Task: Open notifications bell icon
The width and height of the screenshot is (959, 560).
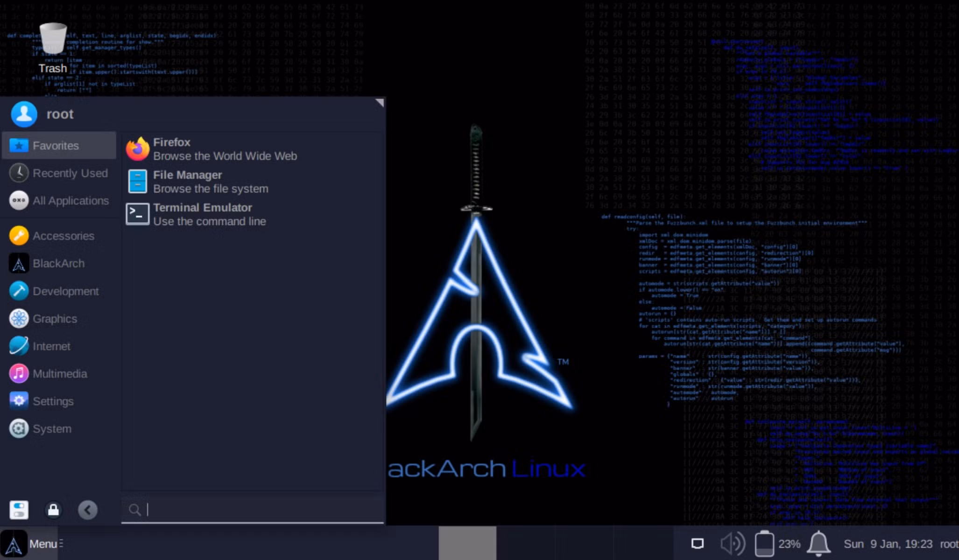Action: click(819, 544)
